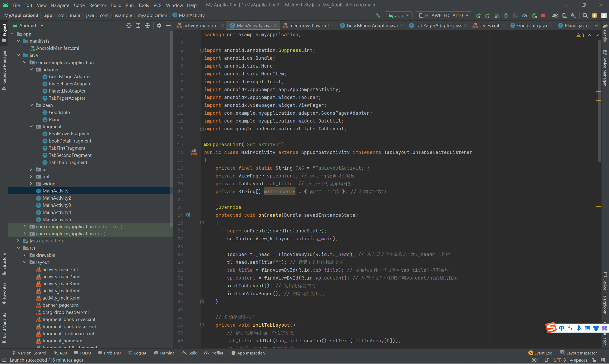Open Project panel gear settings
The width and height of the screenshot is (609, 364).
159,25
